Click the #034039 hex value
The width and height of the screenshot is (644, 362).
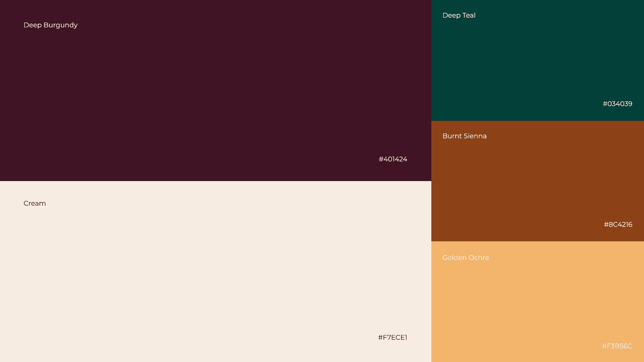[x=617, y=104]
